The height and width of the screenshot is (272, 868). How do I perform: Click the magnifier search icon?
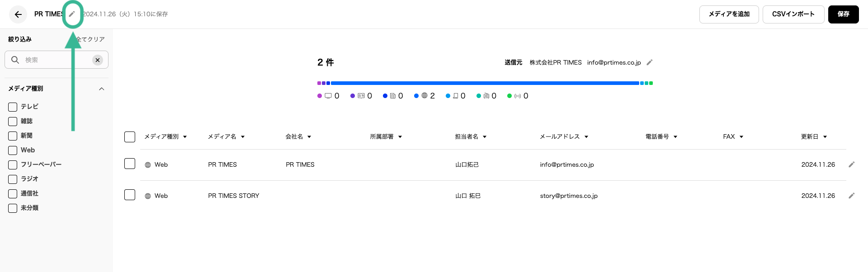[15, 60]
